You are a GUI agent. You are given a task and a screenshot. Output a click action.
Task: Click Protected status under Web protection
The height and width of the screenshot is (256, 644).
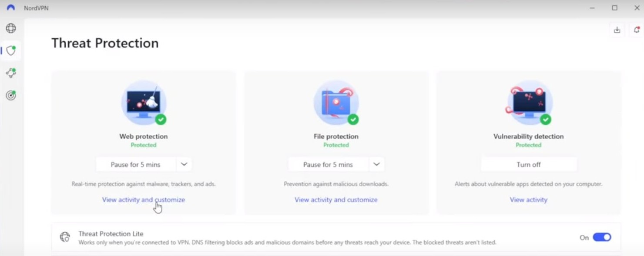(x=144, y=145)
